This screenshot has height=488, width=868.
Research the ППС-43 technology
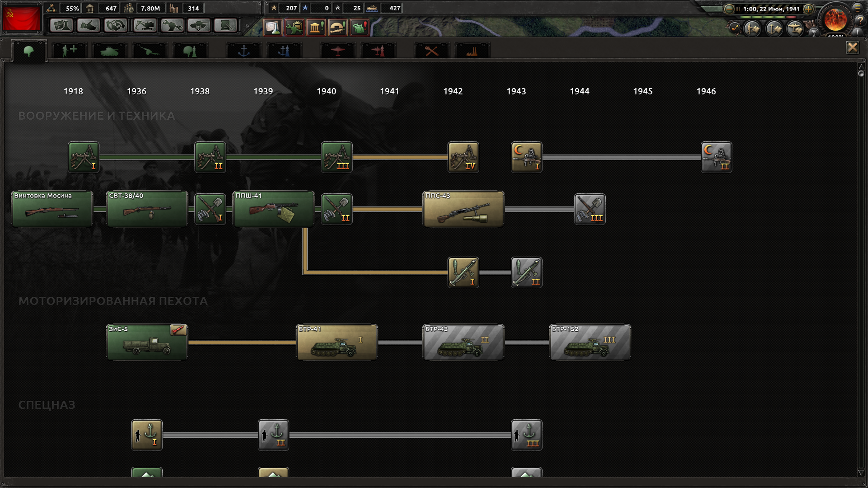(x=463, y=209)
